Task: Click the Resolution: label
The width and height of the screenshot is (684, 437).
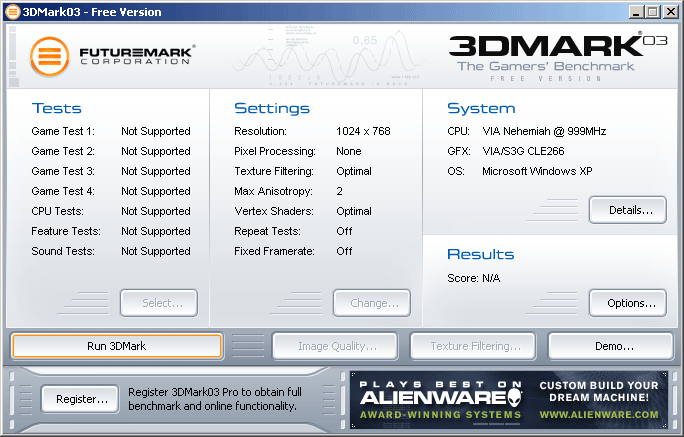Action: [260, 131]
